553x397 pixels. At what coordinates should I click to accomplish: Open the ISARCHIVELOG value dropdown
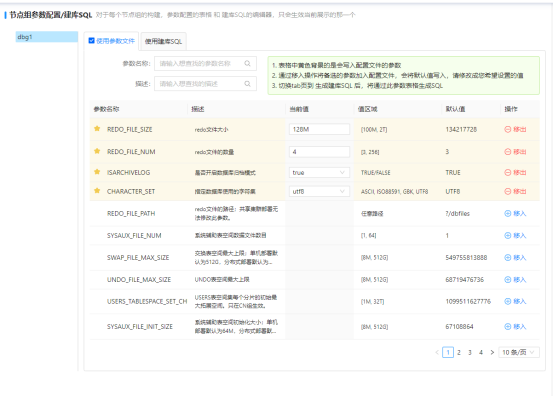point(319,172)
